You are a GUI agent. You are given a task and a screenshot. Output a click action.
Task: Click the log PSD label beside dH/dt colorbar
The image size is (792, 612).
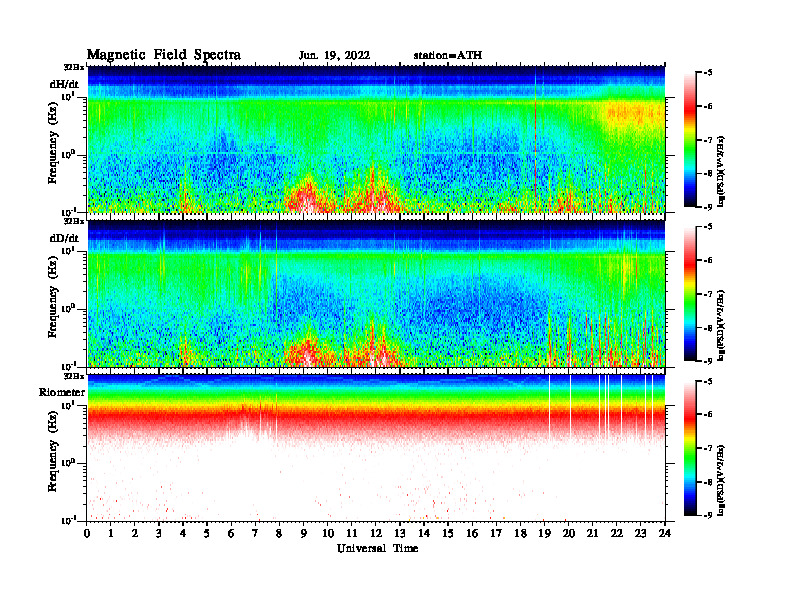point(721,171)
